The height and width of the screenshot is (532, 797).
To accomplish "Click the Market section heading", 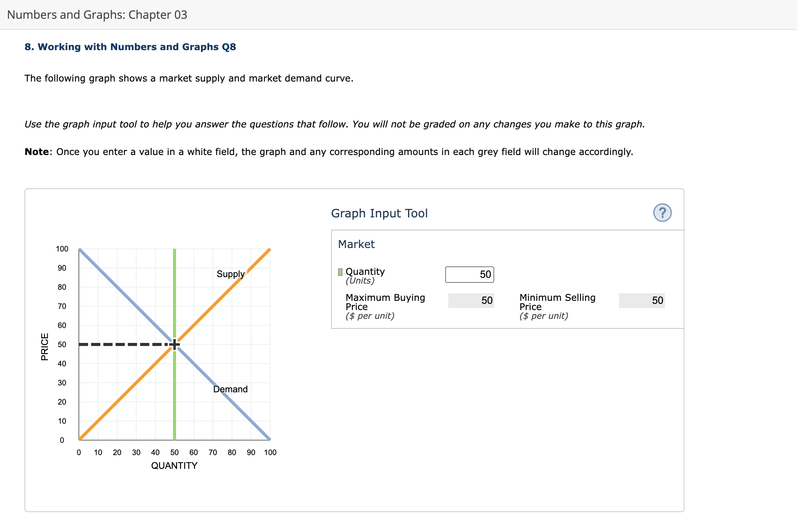I will coord(356,244).
